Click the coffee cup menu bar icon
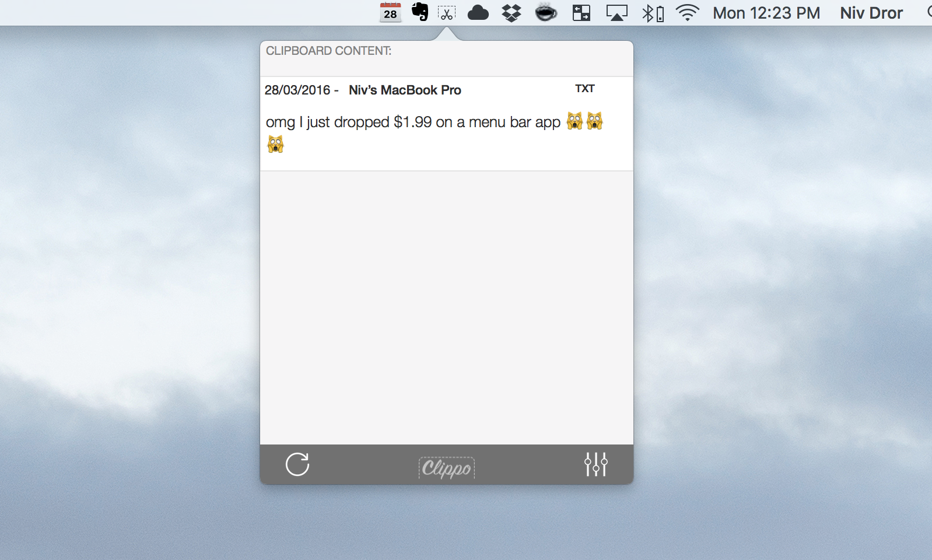Image resolution: width=932 pixels, height=560 pixels. [x=546, y=13]
